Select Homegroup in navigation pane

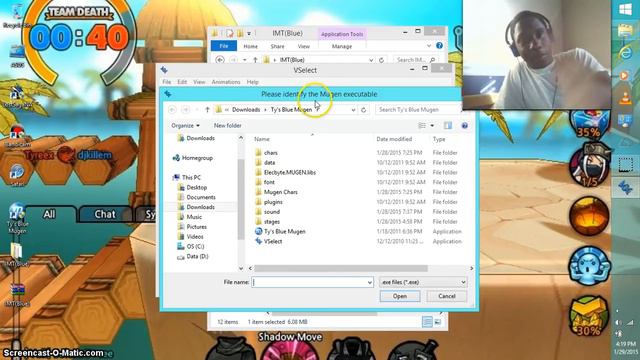click(x=193, y=158)
